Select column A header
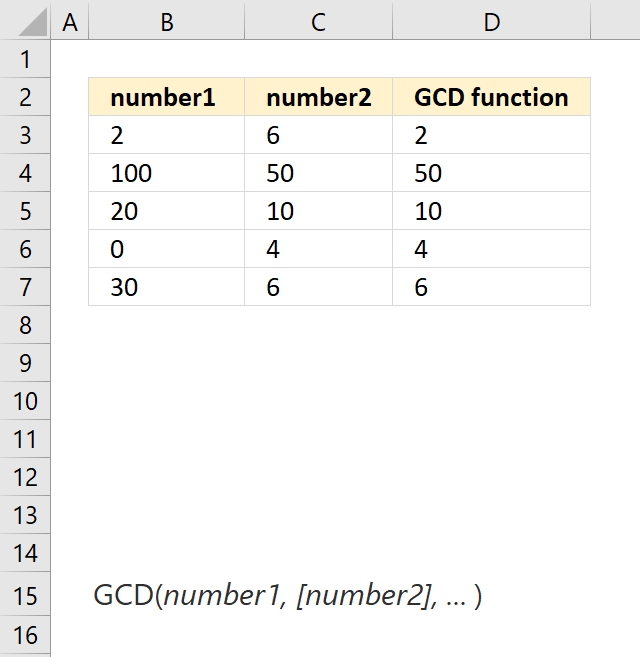Viewport: 640px width, 657px height. [70, 20]
